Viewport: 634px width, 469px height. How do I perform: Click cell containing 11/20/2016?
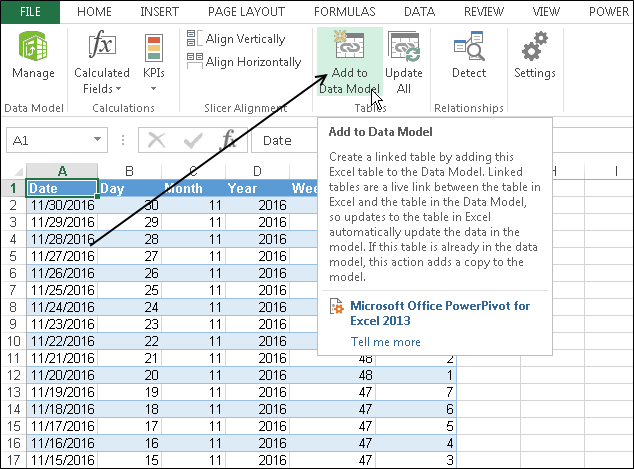click(x=62, y=375)
